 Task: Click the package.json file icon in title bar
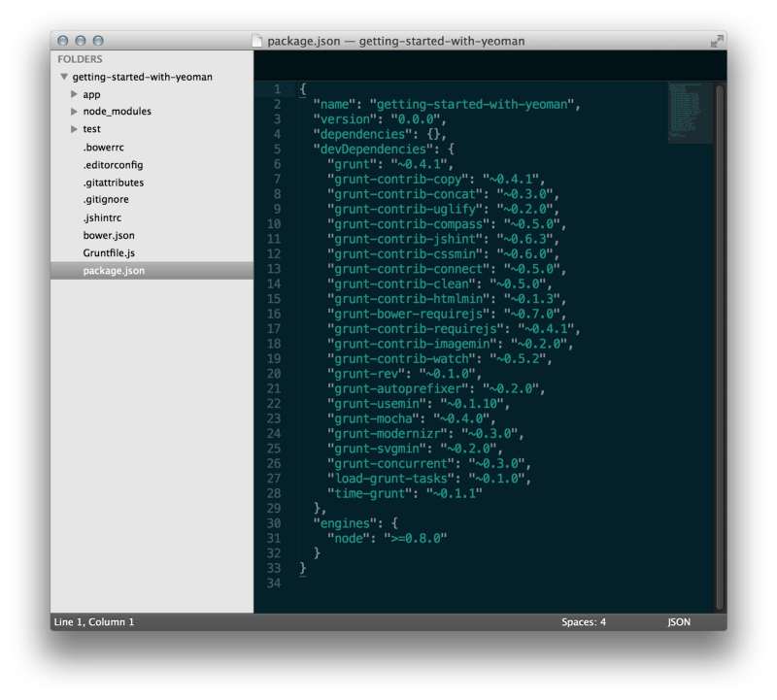click(255, 41)
